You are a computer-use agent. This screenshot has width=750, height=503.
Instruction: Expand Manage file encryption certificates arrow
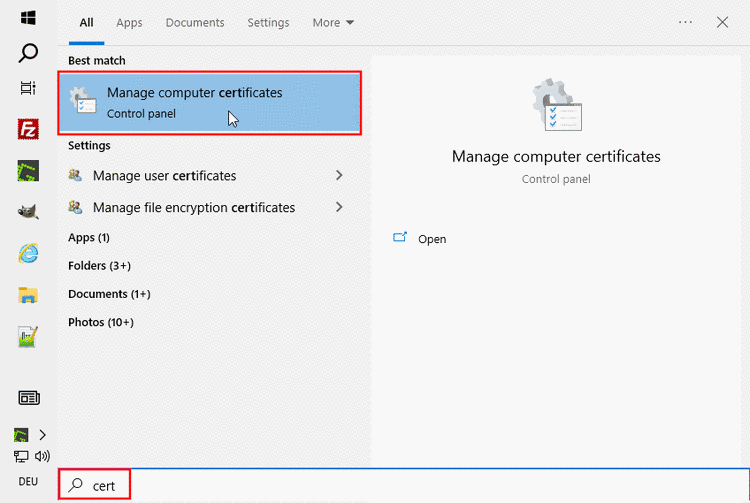pos(339,207)
